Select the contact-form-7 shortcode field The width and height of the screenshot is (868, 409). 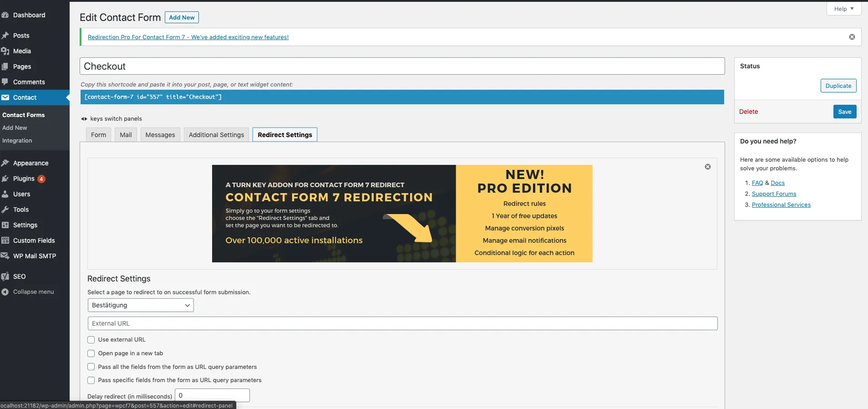[402, 97]
